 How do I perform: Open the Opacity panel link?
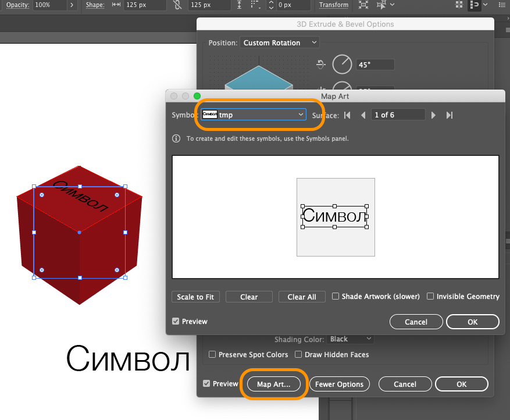point(17,5)
